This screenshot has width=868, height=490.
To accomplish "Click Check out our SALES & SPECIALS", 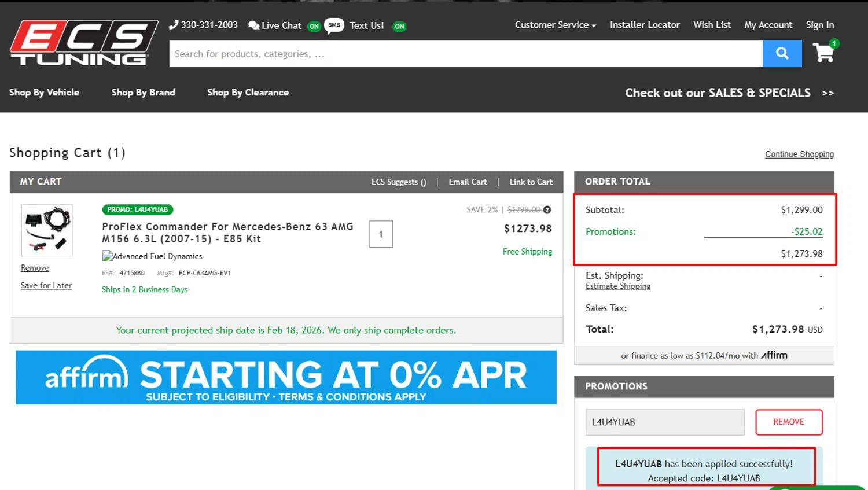I will (729, 93).
